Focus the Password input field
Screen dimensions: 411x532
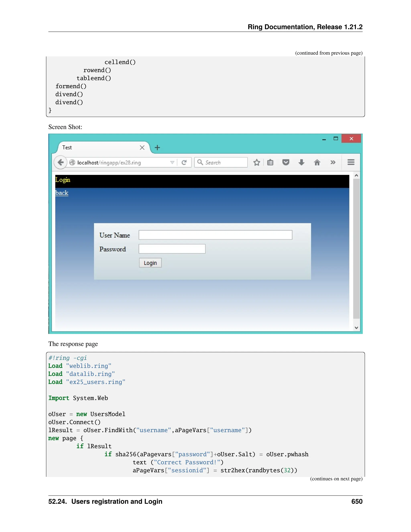tap(172, 249)
